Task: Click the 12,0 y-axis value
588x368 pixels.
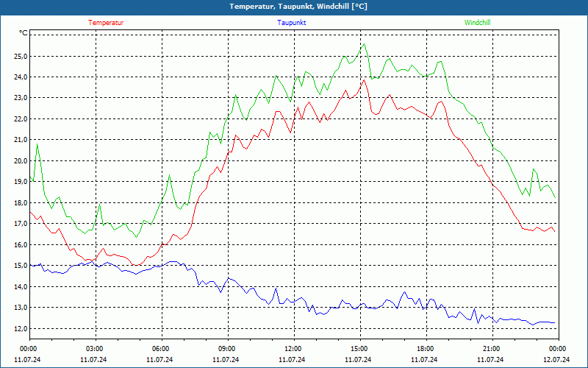Action: [20, 328]
